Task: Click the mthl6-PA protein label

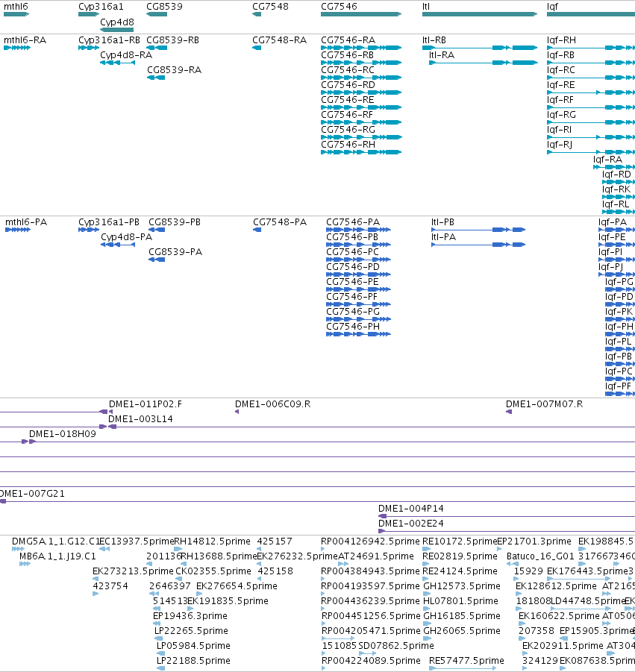Action: coord(26,222)
